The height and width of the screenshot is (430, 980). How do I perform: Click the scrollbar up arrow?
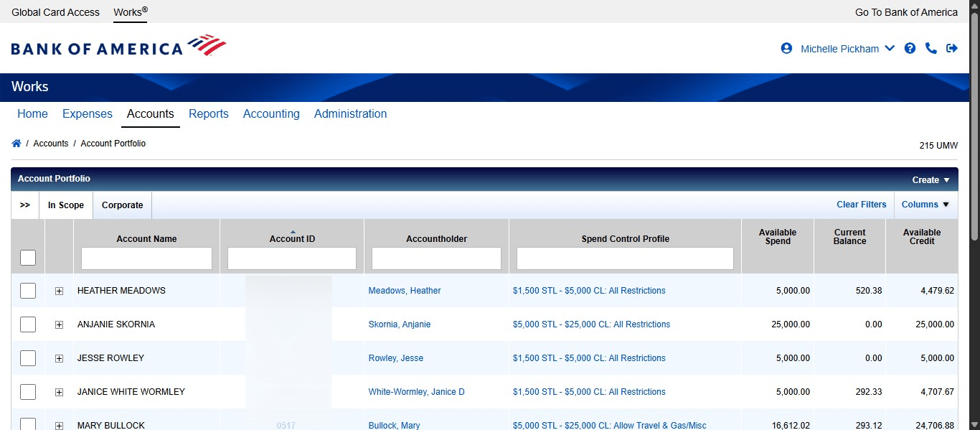tap(974, 5)
